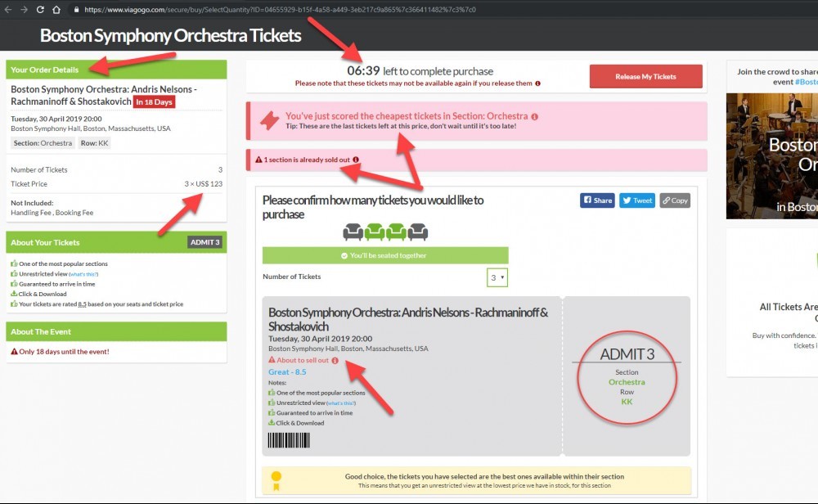Click the Row: KK tag

point(94,143)
